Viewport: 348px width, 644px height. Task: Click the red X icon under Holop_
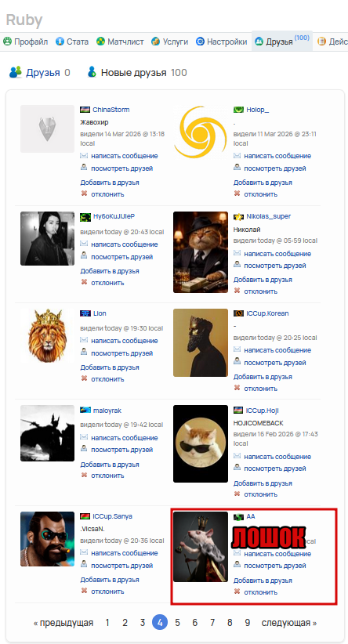pos(237,194)
